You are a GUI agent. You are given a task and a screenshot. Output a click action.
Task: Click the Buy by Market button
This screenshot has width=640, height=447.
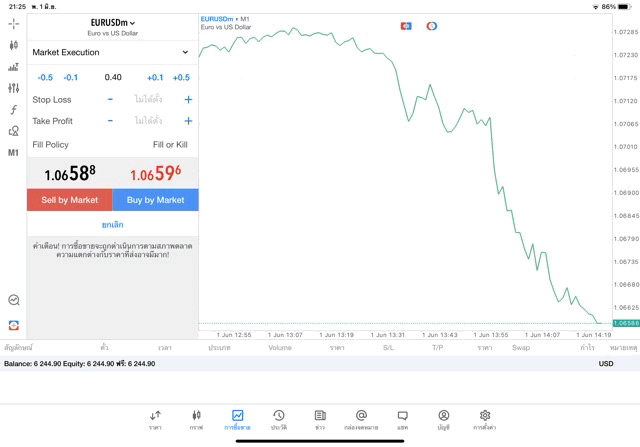(156, 200)
